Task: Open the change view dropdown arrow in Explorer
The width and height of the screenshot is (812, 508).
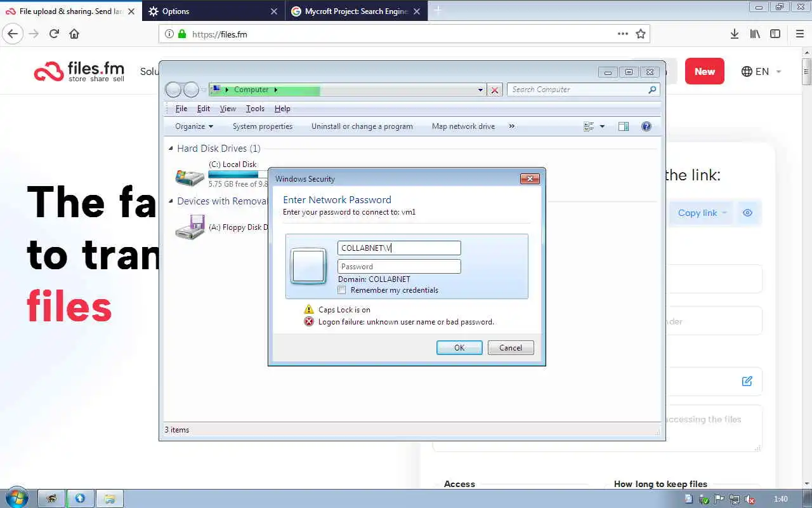Action: coord(602,126)
